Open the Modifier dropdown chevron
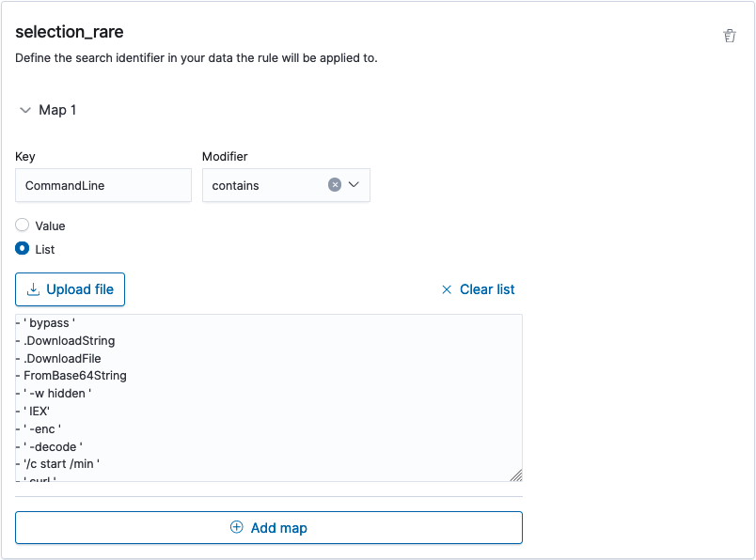Viewport: 756px width, 560px height. point(354,185)
